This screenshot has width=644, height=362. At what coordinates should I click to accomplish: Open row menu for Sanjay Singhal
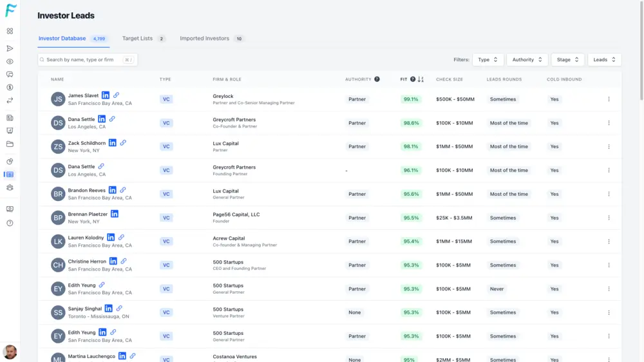(x=609, y=312)
